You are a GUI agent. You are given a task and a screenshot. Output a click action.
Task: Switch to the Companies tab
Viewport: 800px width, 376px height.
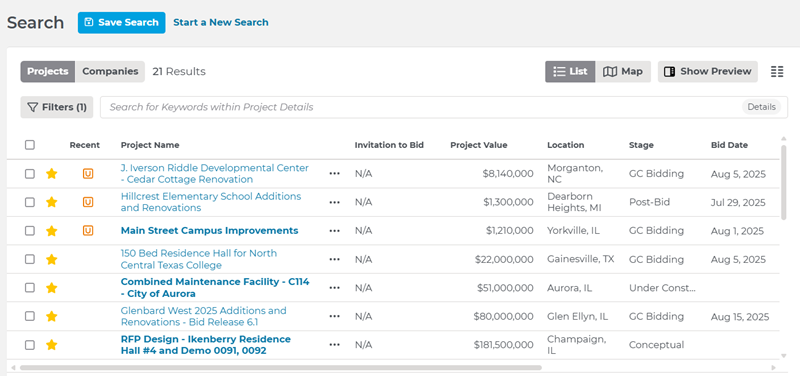110,71
